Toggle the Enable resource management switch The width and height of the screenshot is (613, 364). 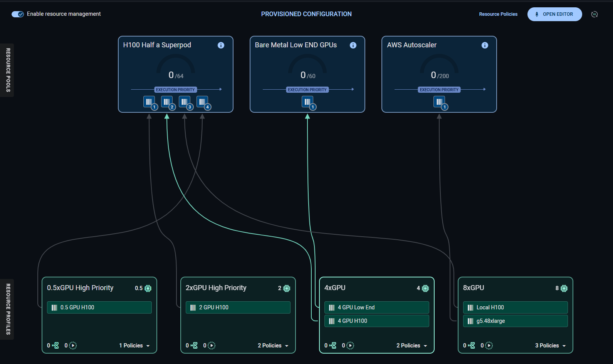click(x=18, y=14)
